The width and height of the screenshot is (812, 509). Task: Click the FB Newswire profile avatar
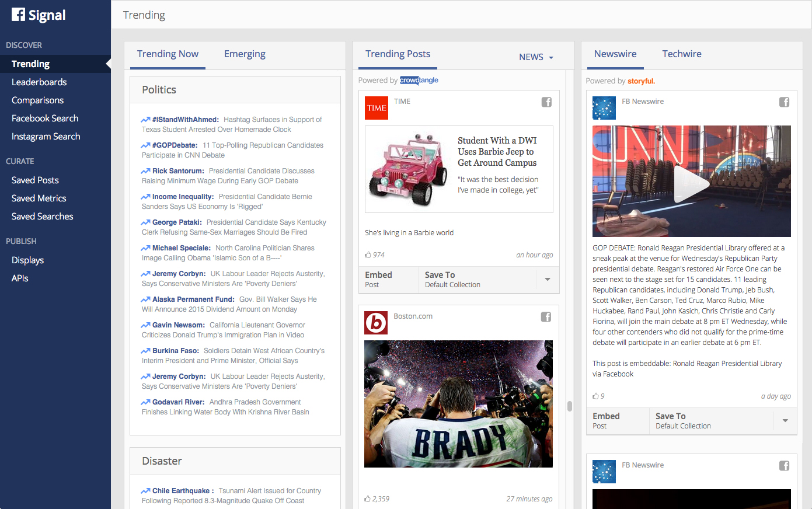click(604, 108)
